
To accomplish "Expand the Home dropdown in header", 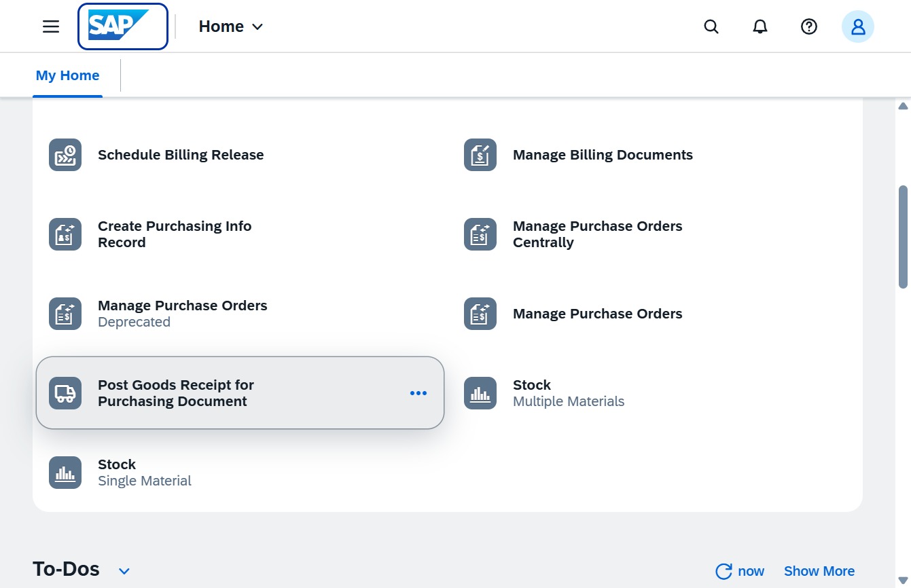I will [230, 26].
